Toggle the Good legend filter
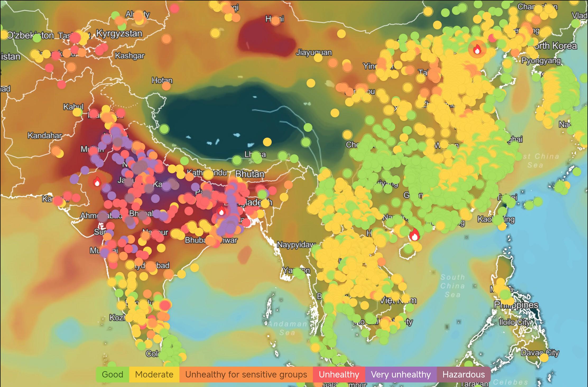This screenshot has height=387, width=588. 112,374
